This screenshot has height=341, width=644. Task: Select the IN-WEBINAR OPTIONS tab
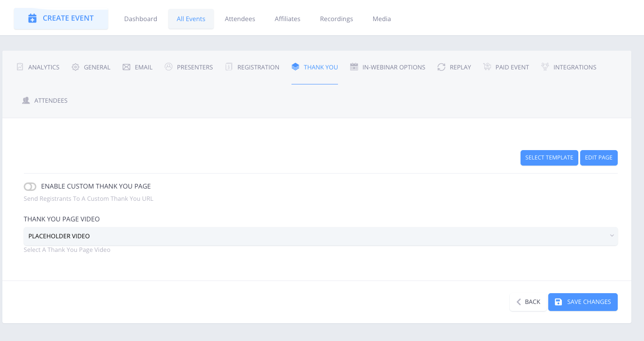pyautogui.click(x=388, y=67)
